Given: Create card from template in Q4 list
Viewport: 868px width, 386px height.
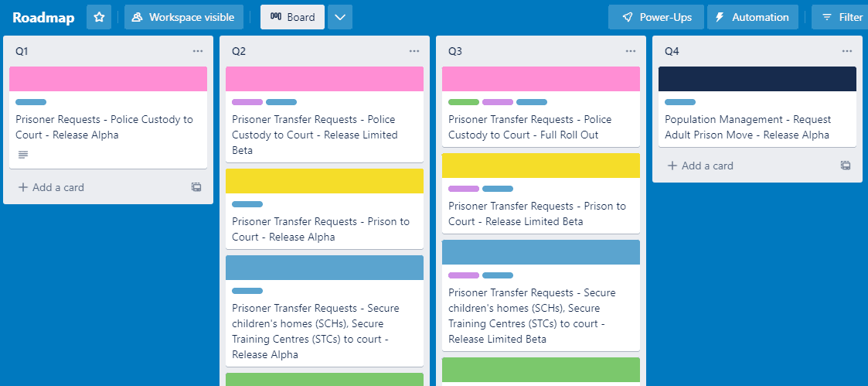Looking at the screenshot, I should (846, 166).
